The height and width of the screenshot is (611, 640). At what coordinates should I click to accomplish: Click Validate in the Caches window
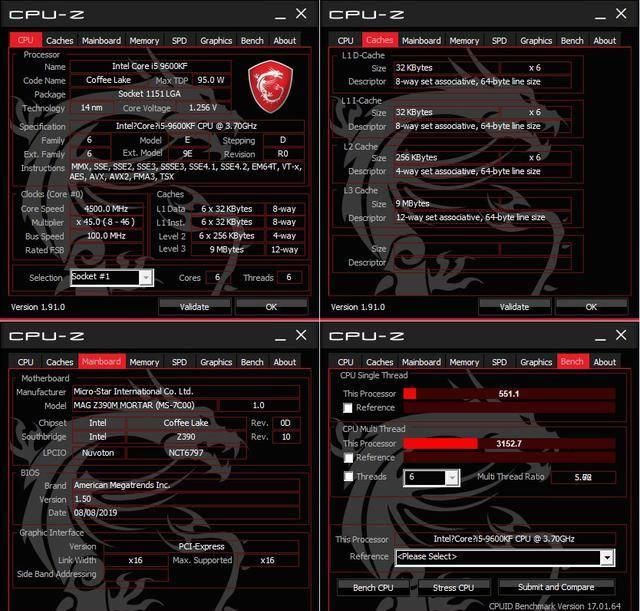click(515, 307)
